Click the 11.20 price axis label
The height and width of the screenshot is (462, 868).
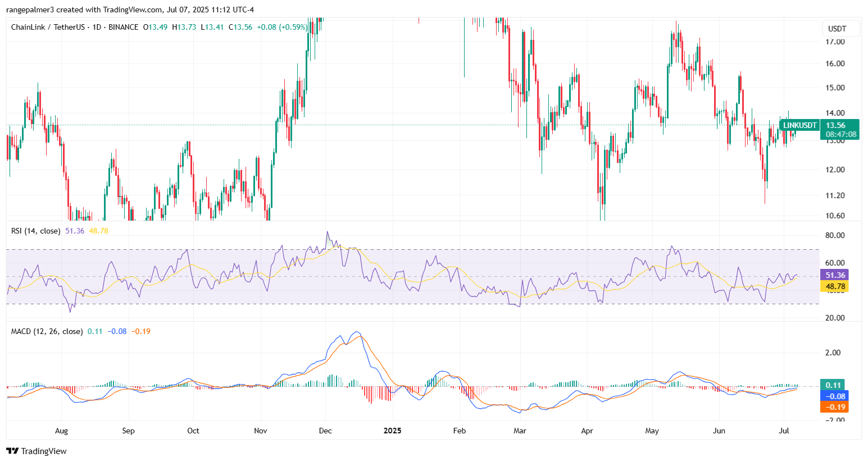[x=835, y=195]
